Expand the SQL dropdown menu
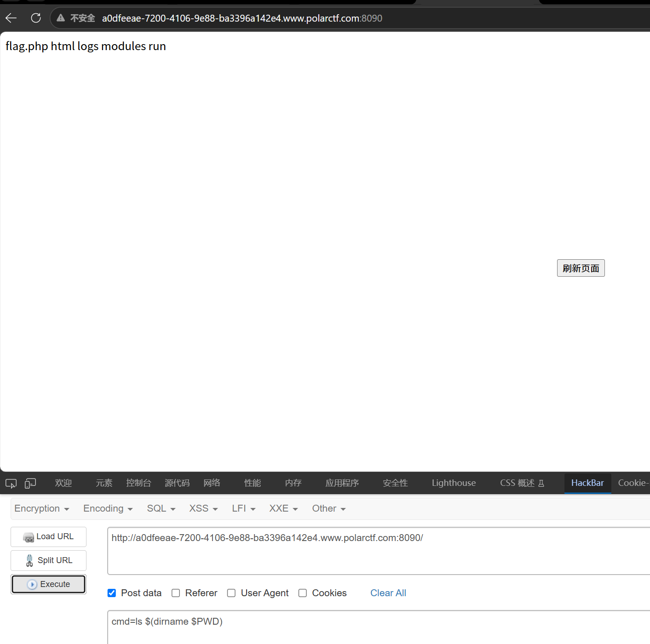Image resolution: width=650 pixels, height=644 pixels. tap(161, 508)
